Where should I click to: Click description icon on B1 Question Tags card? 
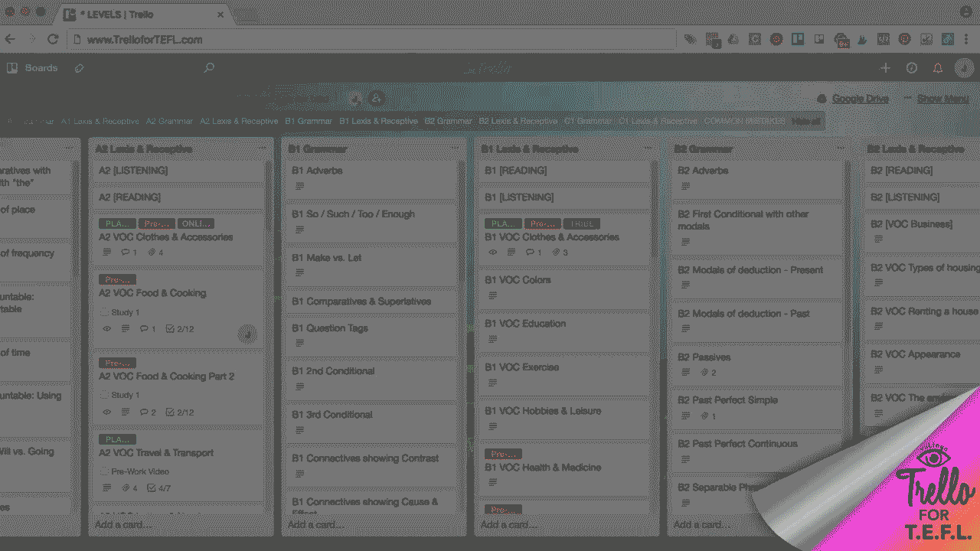299,343
